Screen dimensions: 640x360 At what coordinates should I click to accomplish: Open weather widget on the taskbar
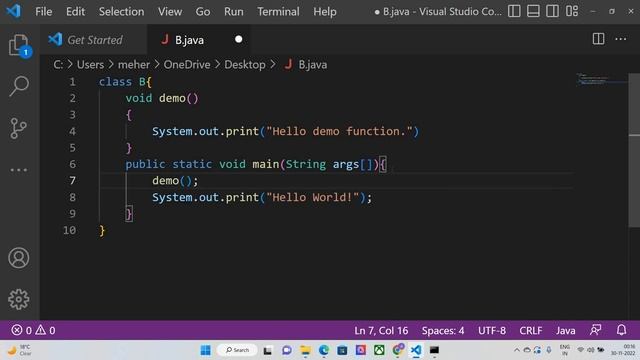pos(20,350)
